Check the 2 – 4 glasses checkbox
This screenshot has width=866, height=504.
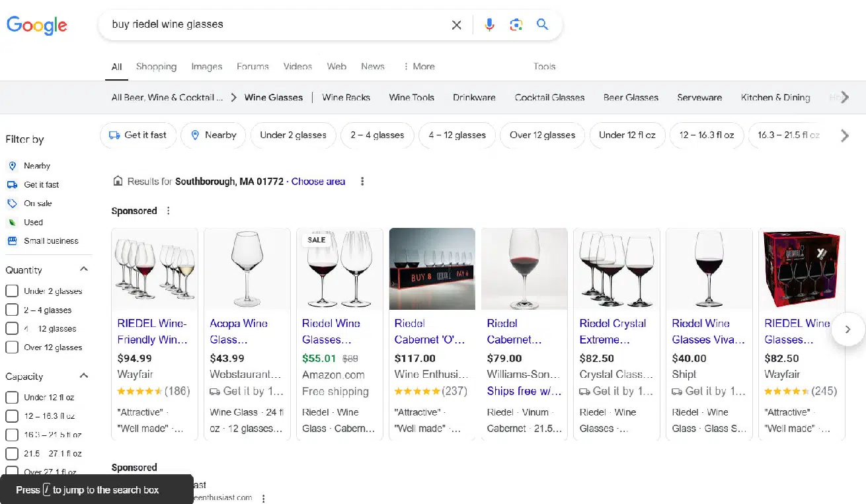(x=11, y=310)
